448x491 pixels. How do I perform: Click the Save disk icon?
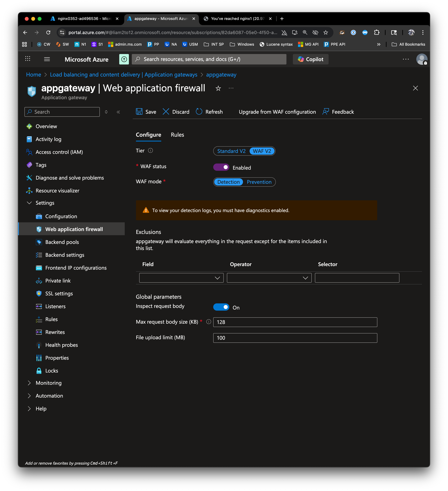(139, 112)
